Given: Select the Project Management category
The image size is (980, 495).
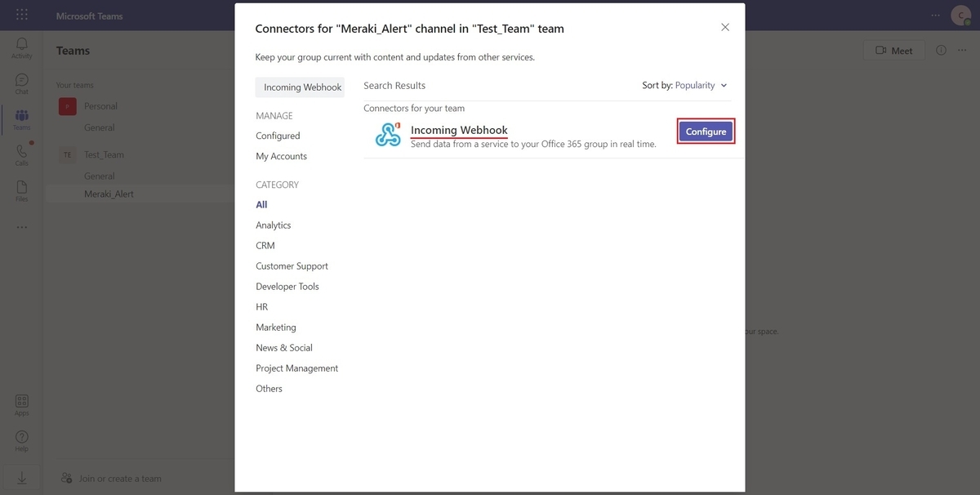Looking at the screenshot, I should [296, 368].
